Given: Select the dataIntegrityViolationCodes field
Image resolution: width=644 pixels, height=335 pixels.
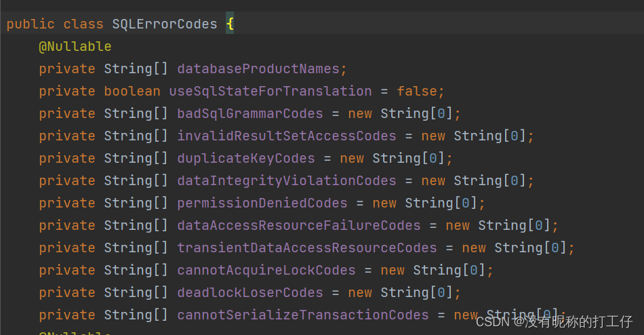Looking at the screenshot, I should [x=286, y=181].
